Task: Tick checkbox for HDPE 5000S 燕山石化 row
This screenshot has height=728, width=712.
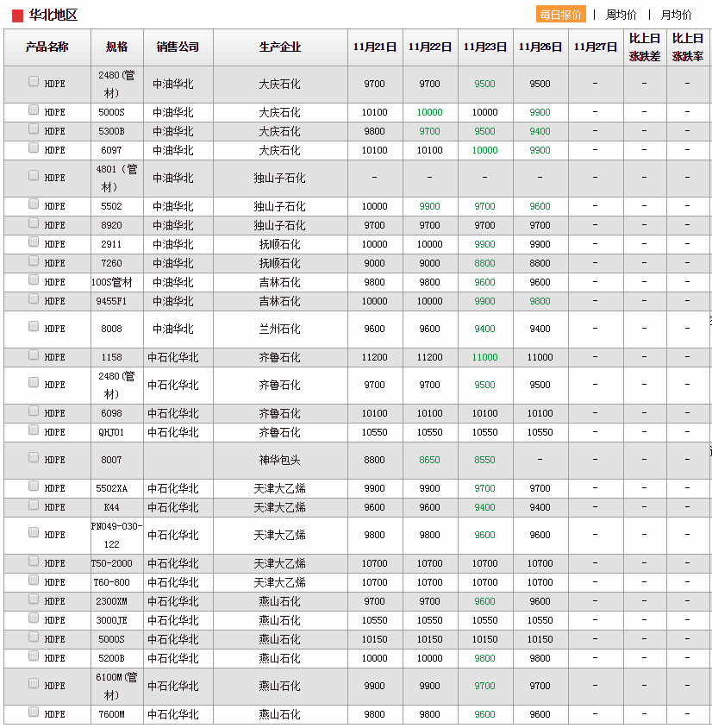Action: click(x=34, y=637)
